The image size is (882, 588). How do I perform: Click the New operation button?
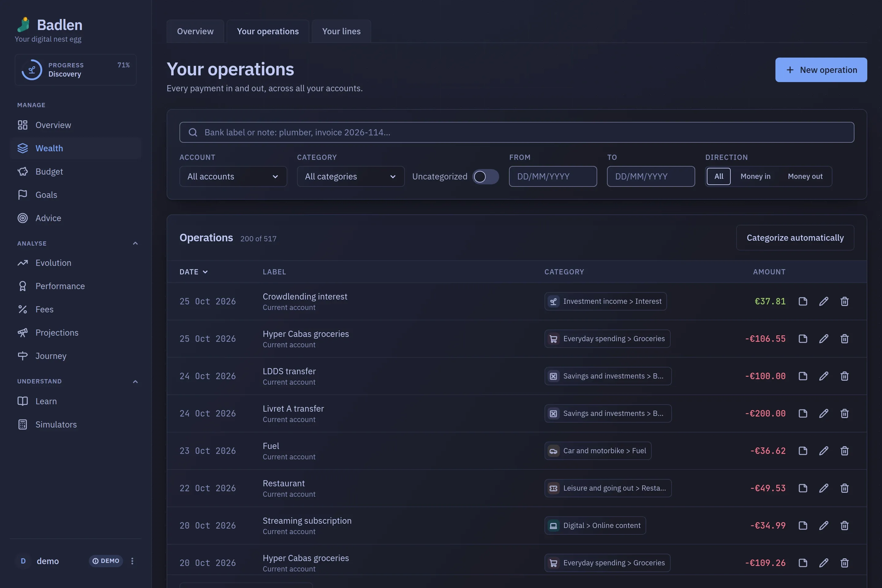tap(821, 70)
